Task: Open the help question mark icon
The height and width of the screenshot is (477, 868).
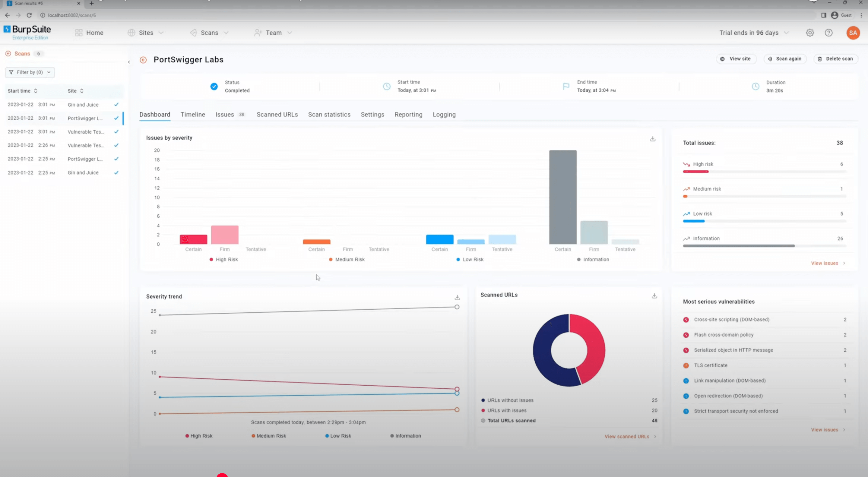Action: click(x=828, y=33)
